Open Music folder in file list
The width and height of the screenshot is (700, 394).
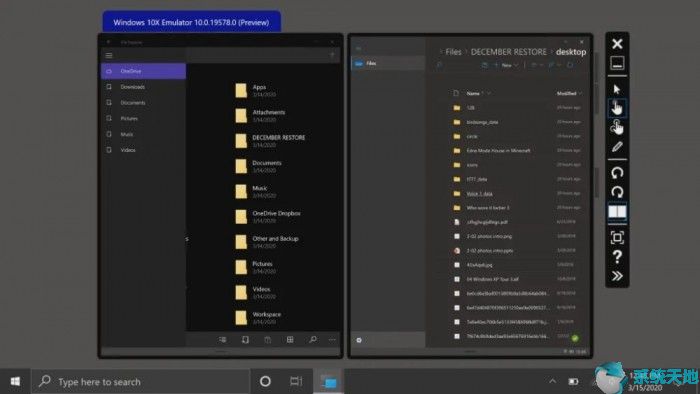click(x=255, y=191)
